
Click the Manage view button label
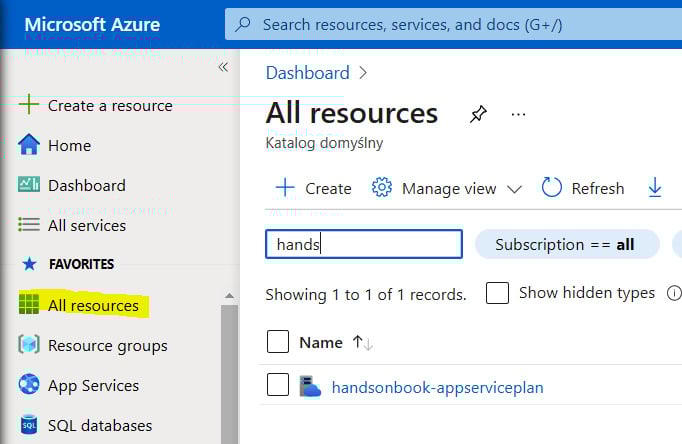pyautogui.click(x=449, y=189)
